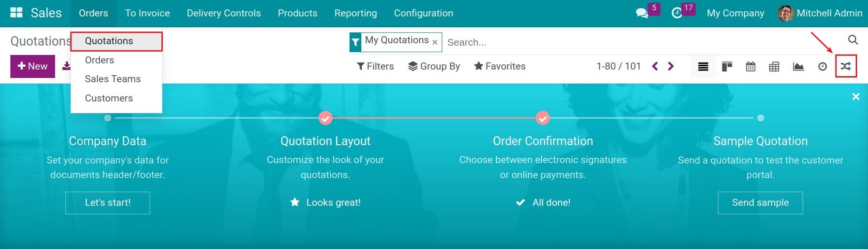Switch to kanban view
The height and width of the screenshot is (249, 868).
pyautogui.click(x=727, y=67)
